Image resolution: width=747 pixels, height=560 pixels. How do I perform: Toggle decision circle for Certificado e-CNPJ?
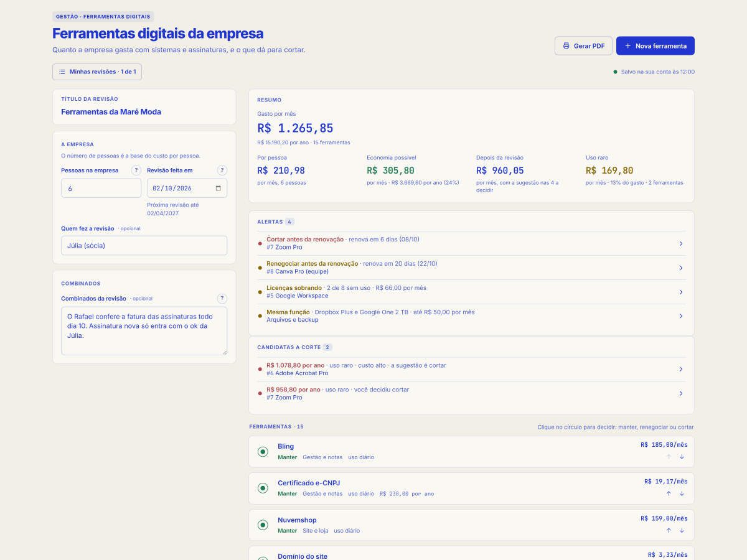pyautogui.click(x=263, y=488)
